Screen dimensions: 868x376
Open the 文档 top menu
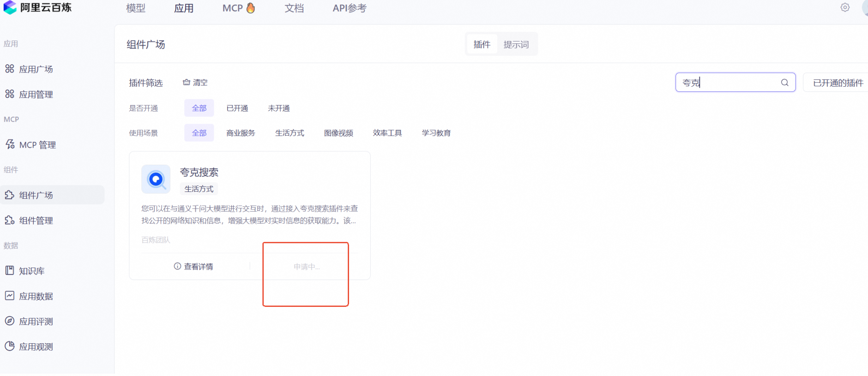pyautogui.click(x=294, y=8)
